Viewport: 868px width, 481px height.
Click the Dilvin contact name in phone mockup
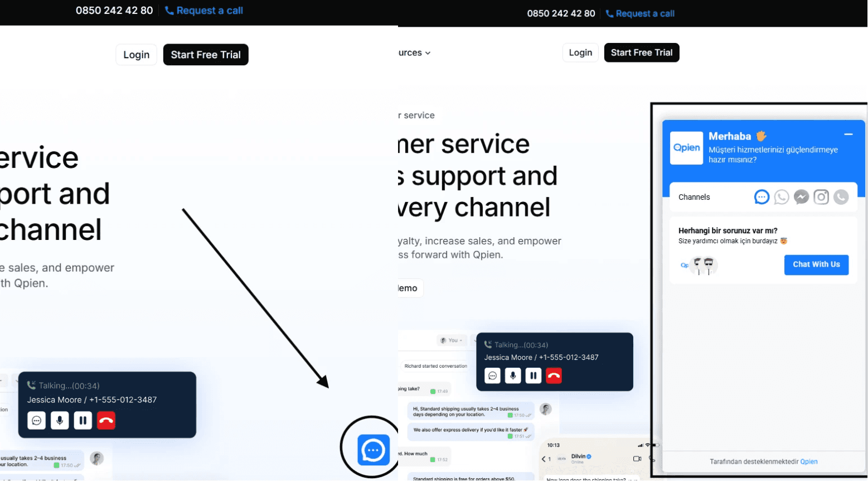click(x=578, y=456)
